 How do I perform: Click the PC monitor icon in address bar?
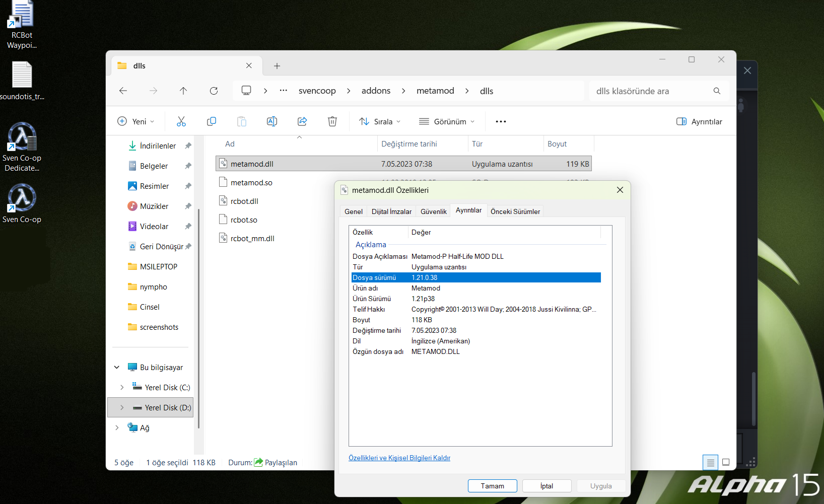[x=246, y=91]
